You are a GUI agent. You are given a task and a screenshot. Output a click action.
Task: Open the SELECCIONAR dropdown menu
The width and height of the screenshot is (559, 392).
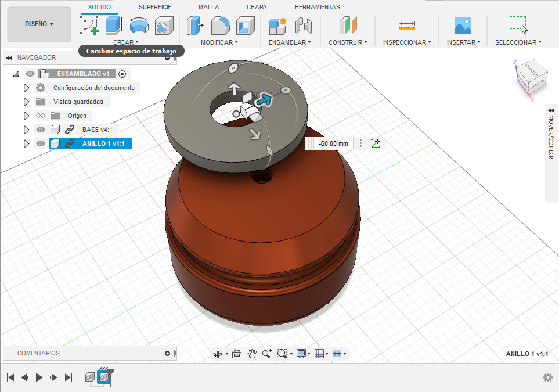tap(518, 42)
